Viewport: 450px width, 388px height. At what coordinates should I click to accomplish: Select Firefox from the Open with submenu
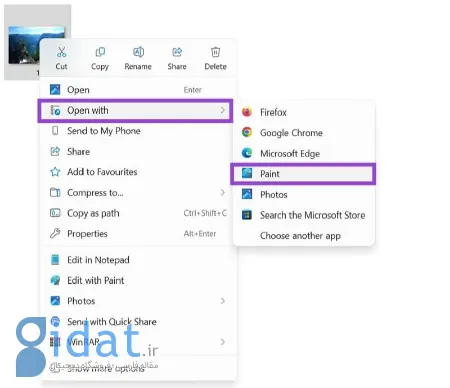tap(304, 112)
